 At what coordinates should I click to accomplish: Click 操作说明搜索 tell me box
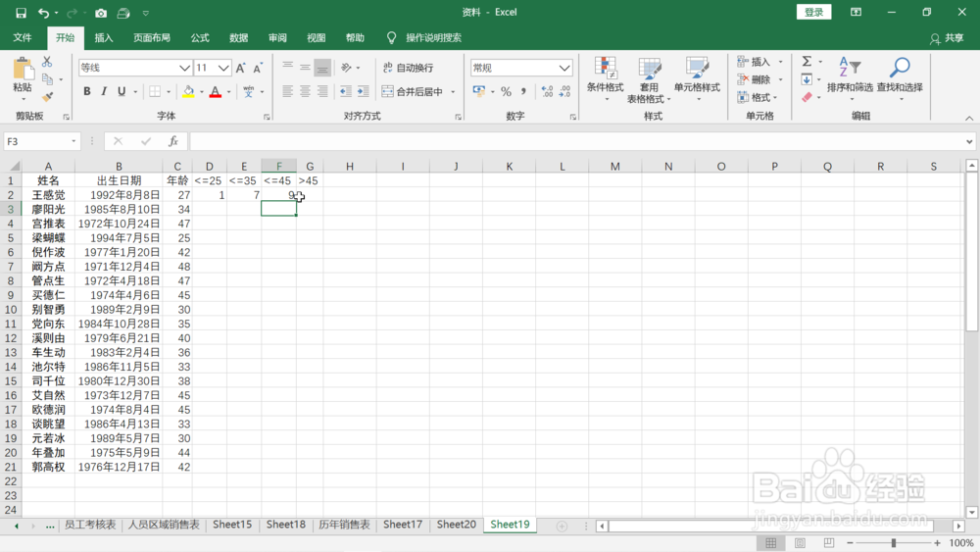point(433,37)
